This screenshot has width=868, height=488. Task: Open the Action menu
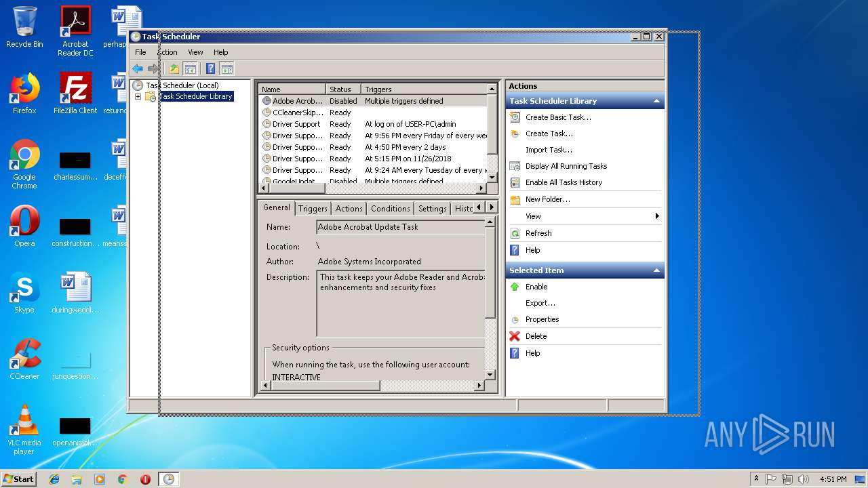click(167, 52)
